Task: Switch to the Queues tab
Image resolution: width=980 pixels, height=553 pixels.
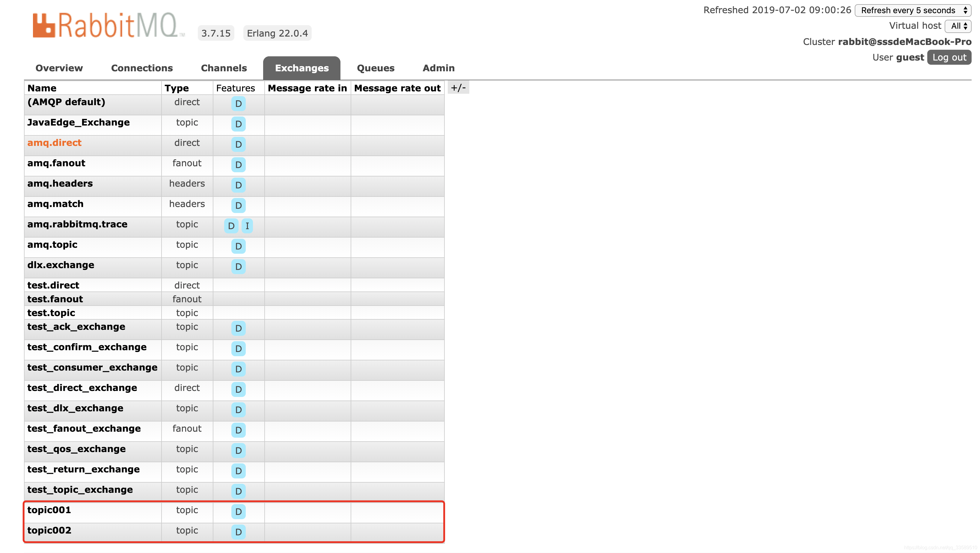Action: tap(375, 68)
